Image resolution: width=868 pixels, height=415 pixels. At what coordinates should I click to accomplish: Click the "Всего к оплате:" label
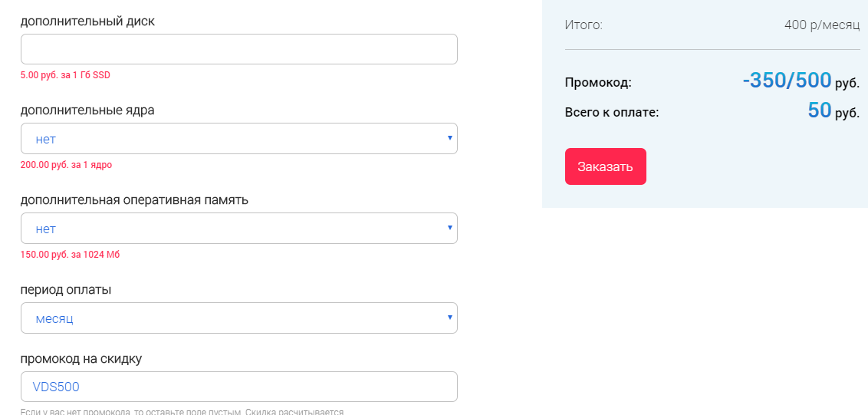612,113
